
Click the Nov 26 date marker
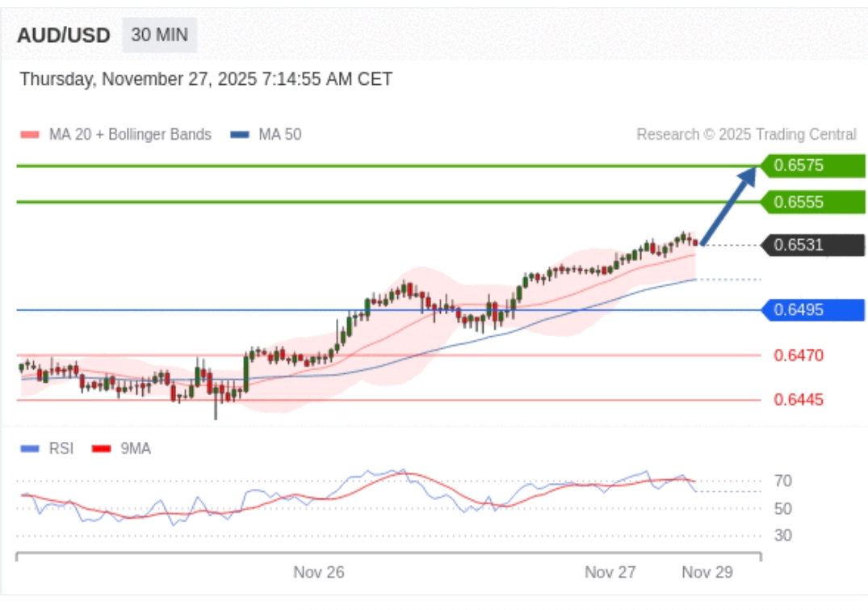click(318, 573)
